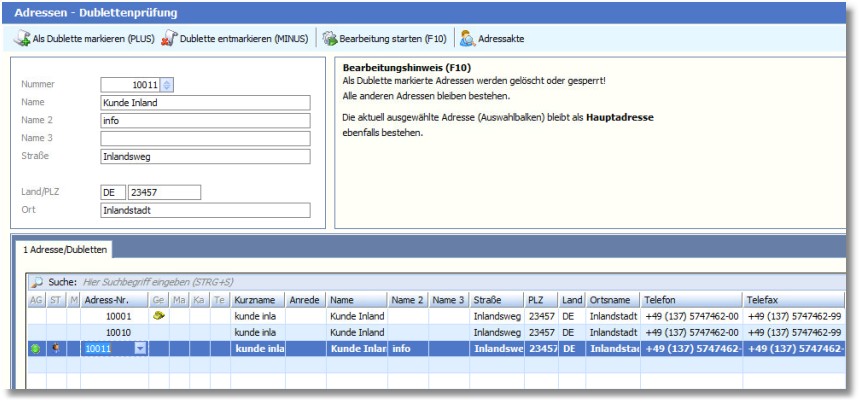This screenshot has height=403, width=860.
Task: Switch to the '1 Adresse/Dubletten' tab
Action: click(x=65, y=249)
